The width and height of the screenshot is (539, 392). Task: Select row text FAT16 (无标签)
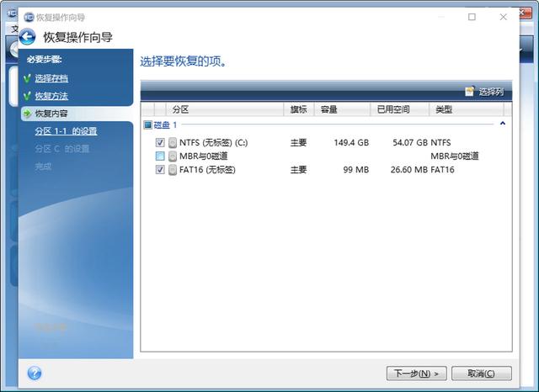click(207, 170)
